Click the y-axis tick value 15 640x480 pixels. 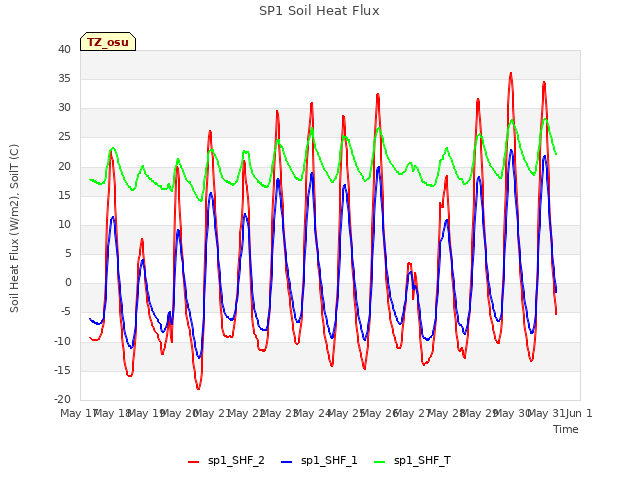(x=64, y=195)
